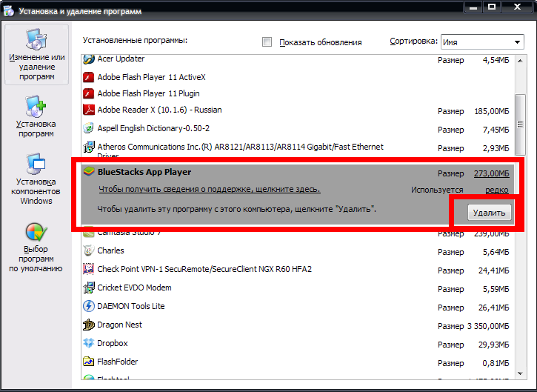Select the Charles application icon
Viewport: 537px width, 392px height.
(x=89, y=250)
